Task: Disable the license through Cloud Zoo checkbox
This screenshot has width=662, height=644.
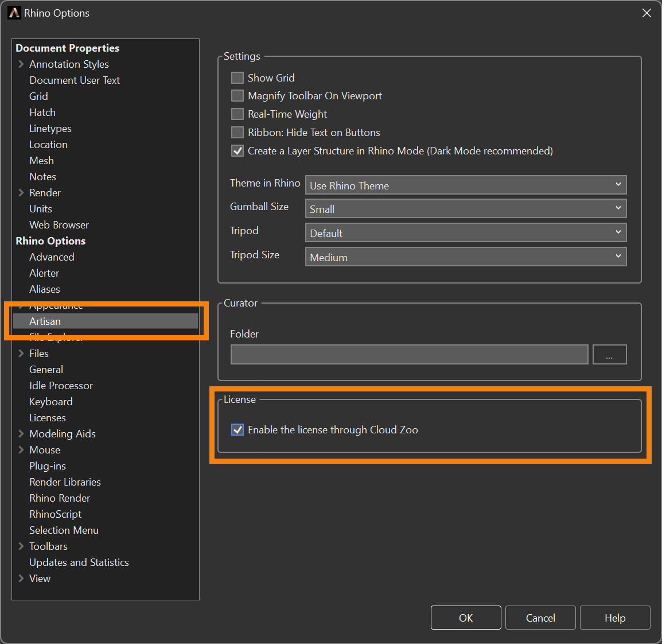Action: pos(237,430)
